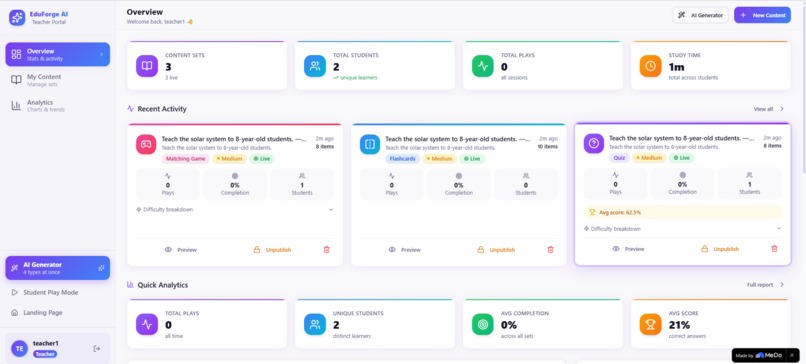The height and width of the screenshot is (364, 806).
Task: Click the Avg Completion target icon
Action: tap(483, 324)
